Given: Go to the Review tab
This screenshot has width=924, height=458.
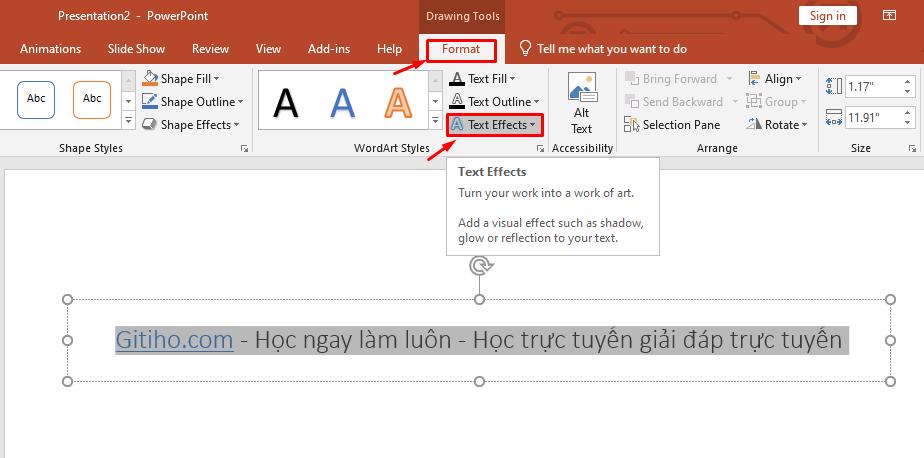Looking at the screenshot, I should 210,50.
